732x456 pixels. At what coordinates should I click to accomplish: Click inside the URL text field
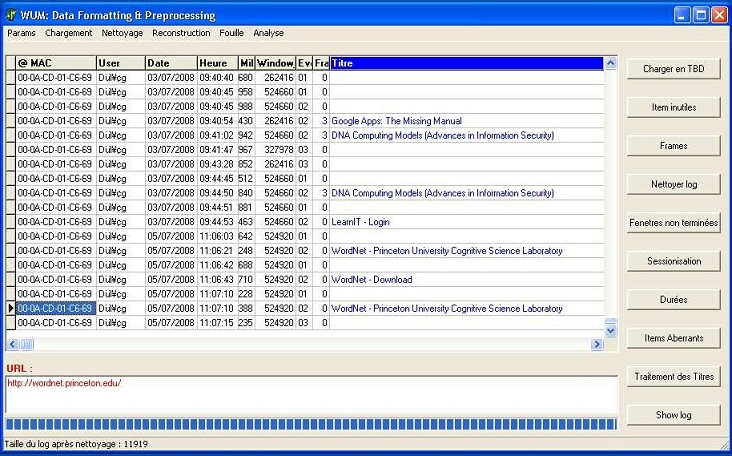[310, 395]
